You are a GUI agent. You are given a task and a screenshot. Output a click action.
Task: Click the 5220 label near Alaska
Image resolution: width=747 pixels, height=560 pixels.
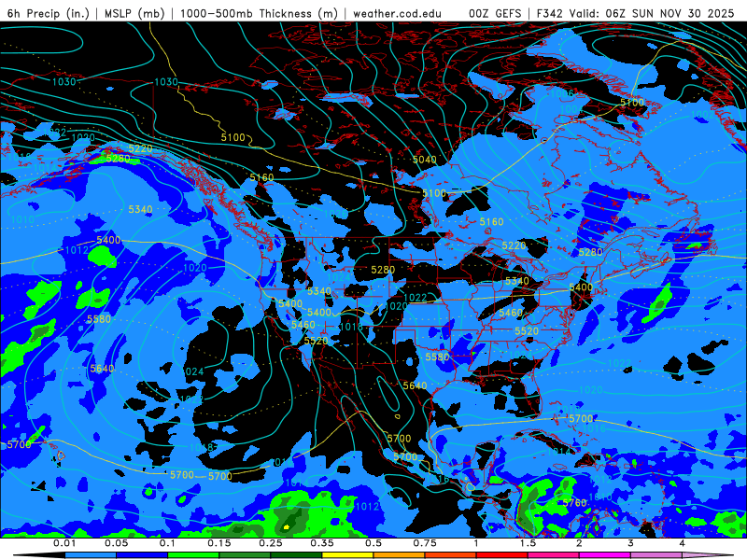click(140, 148)
